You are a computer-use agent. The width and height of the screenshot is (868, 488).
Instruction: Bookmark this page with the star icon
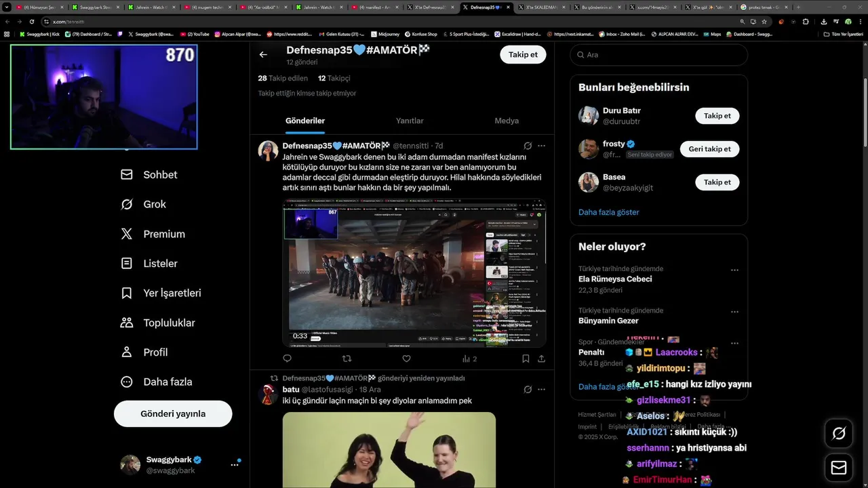pyautogui.click(x=764, y=21)
